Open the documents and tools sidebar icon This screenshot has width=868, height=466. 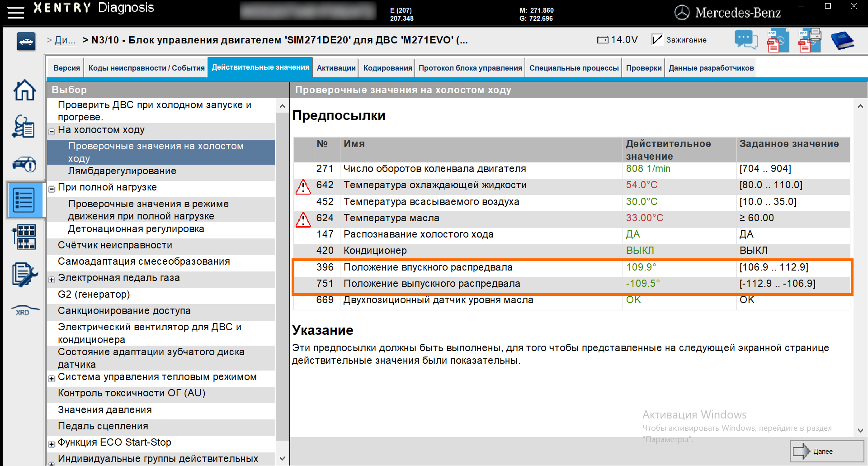coord(24,274)
